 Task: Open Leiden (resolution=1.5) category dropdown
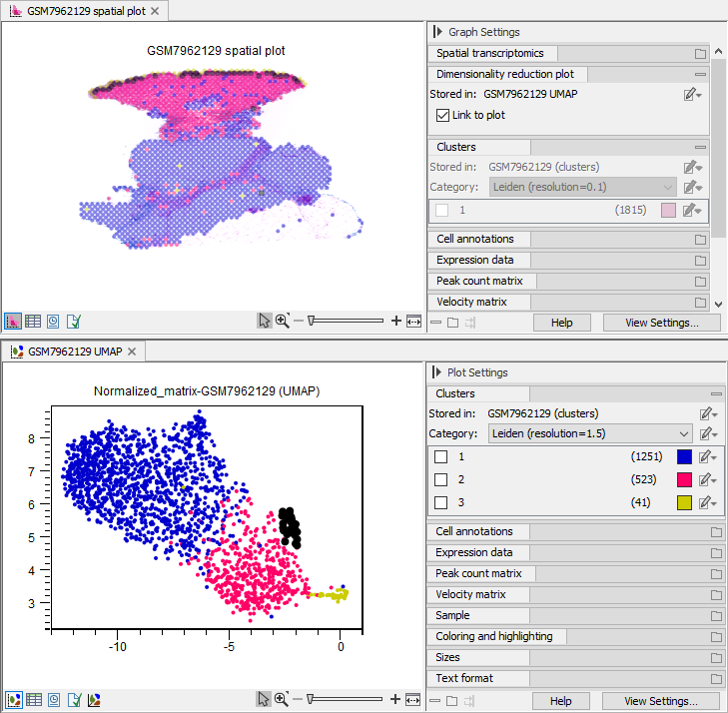(590, 433)
